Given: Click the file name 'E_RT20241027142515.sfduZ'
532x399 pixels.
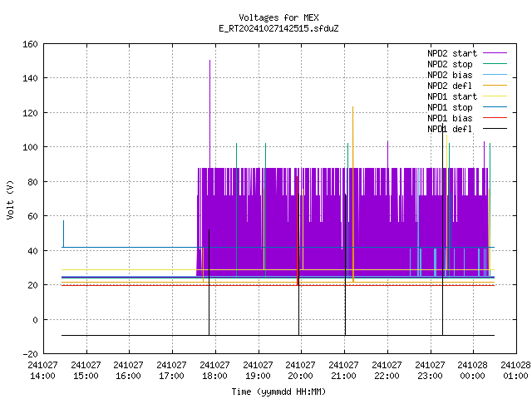Looking at the screenshot, I should pyautogui.click(x=278, y=28).
